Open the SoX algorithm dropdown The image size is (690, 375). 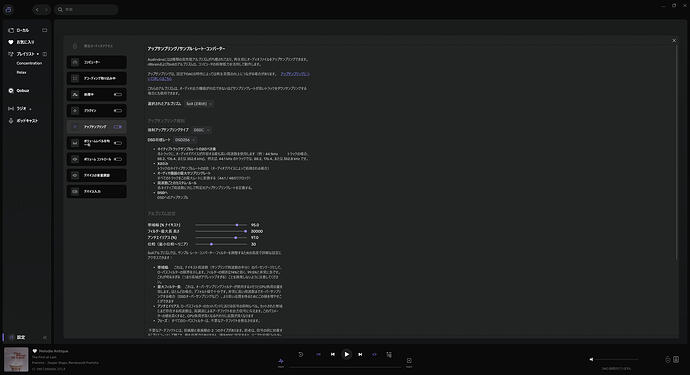click(x=199, y=104)
